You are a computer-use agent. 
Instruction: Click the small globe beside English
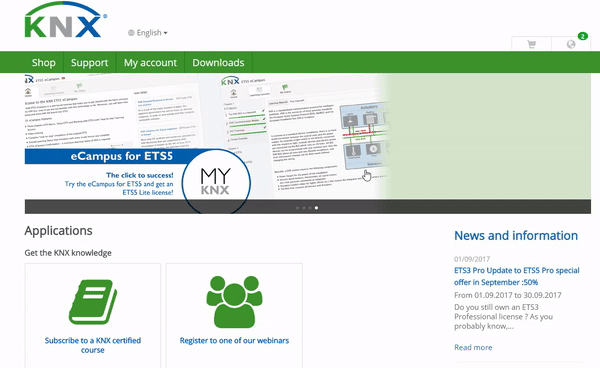click(131, 33)
